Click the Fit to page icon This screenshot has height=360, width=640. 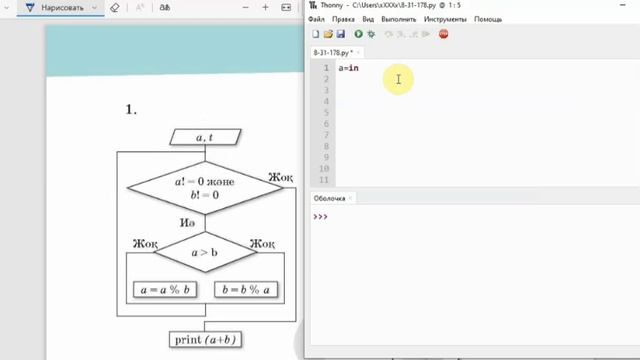click(286, 7)
